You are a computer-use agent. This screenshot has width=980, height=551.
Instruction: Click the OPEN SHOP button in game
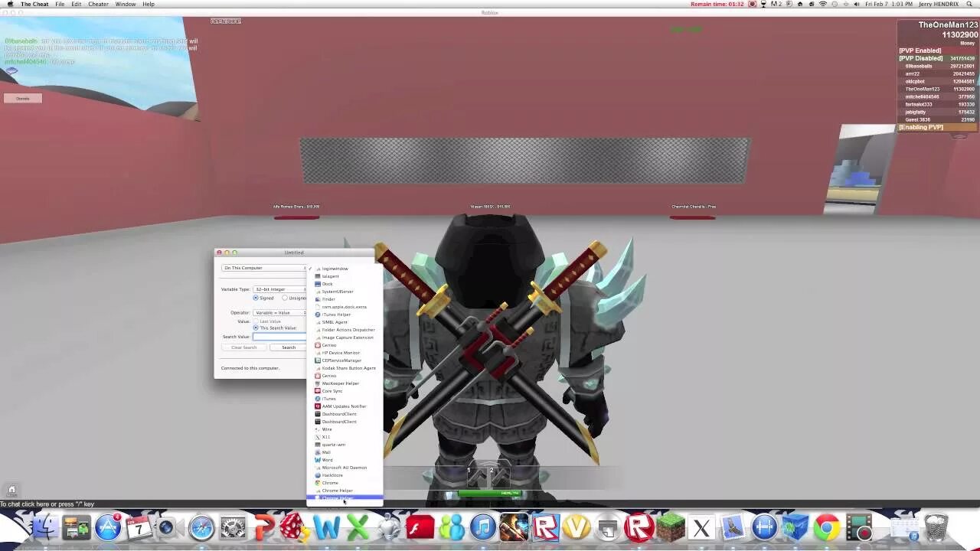pos(226,21)
